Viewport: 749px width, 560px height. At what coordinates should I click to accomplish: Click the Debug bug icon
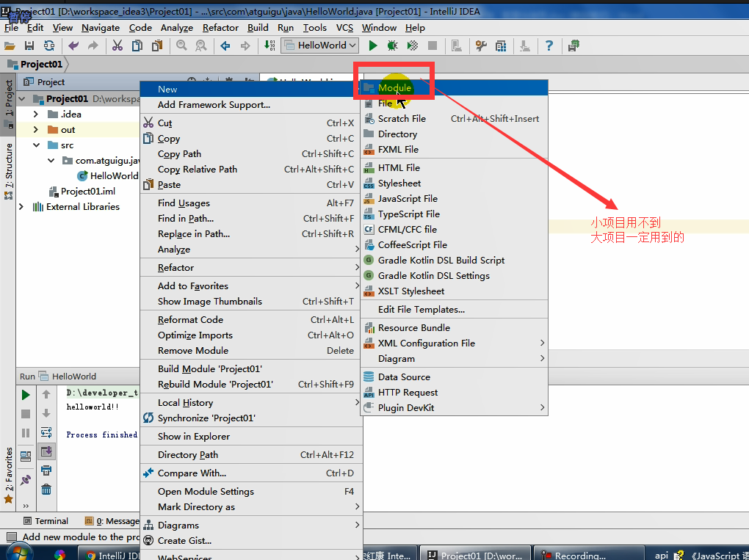point(392,46)
